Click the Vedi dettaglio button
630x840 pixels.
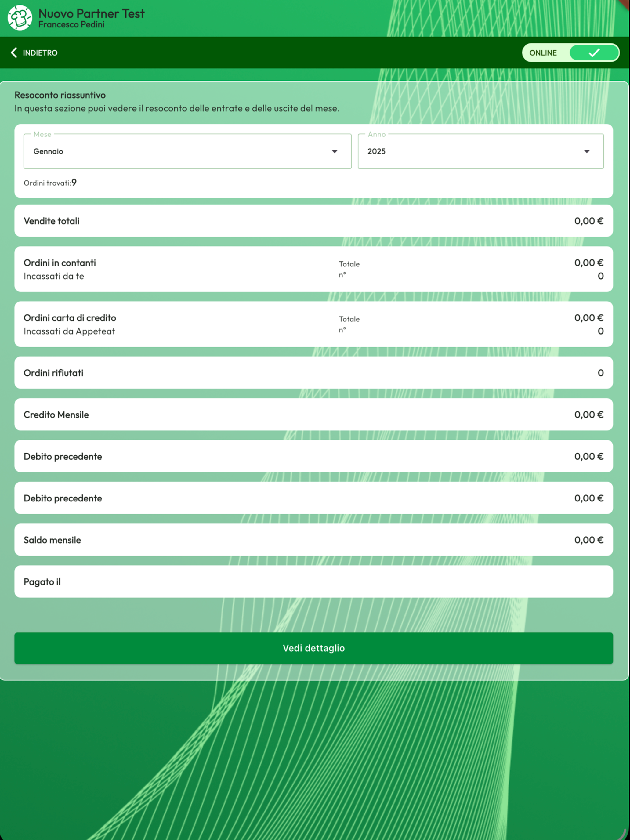pyautogui.click(x=314, y=648)
